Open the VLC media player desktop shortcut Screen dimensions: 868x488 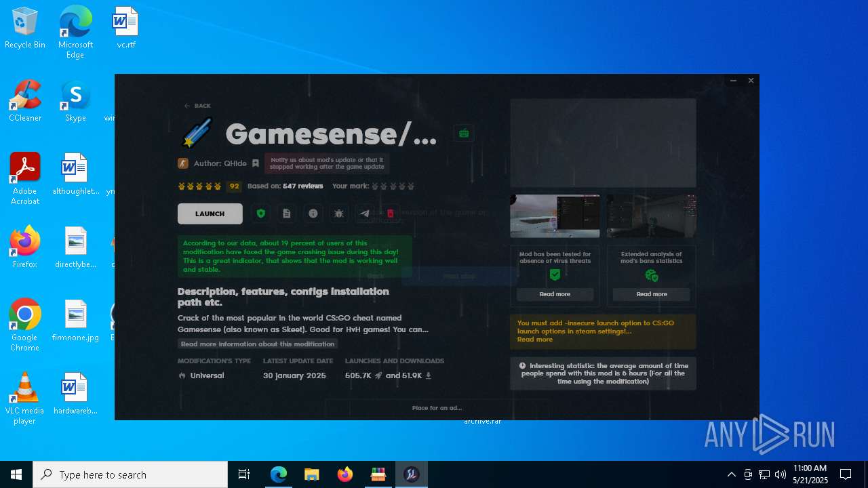coord(25,398)
